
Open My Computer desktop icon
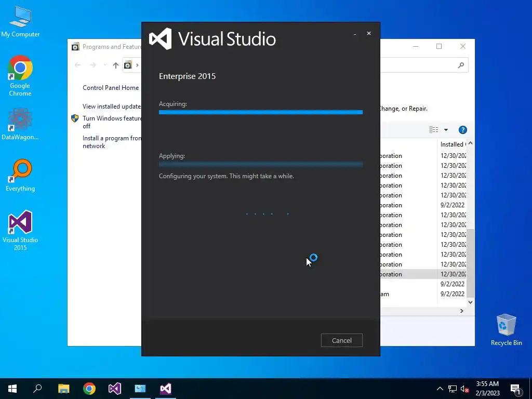(x=20, y=22)
